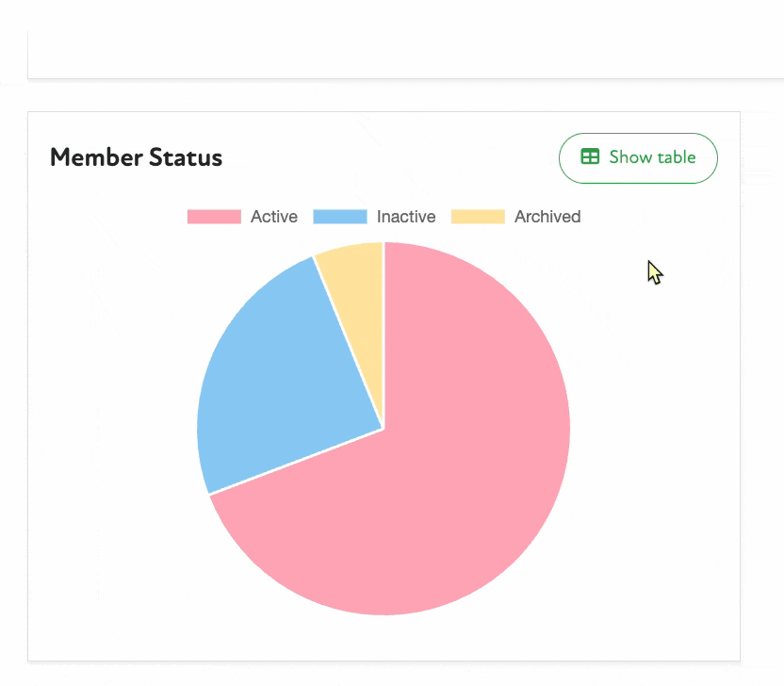Screen dimensions: 784x686
Task: Click the table grid icon in Show table
Action: (590, 157)
